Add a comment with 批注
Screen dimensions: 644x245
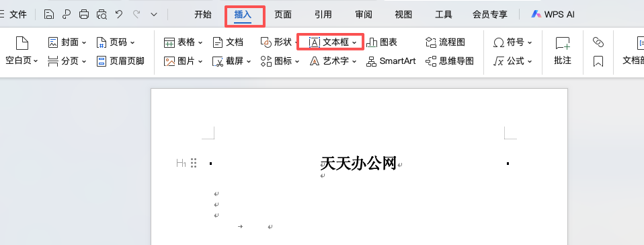[562, 51]
